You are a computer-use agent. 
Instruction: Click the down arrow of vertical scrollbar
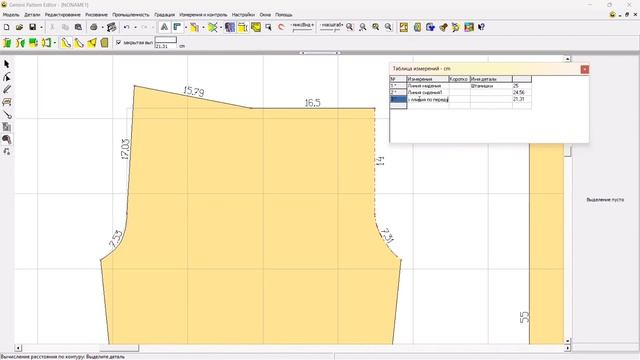click(x=567, y=341)
